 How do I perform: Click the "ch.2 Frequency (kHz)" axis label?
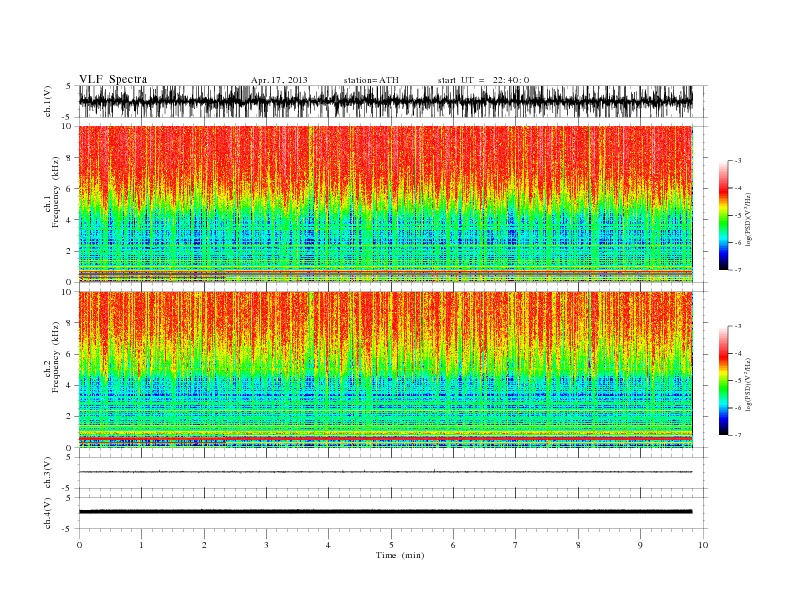[x=53, y=357]
